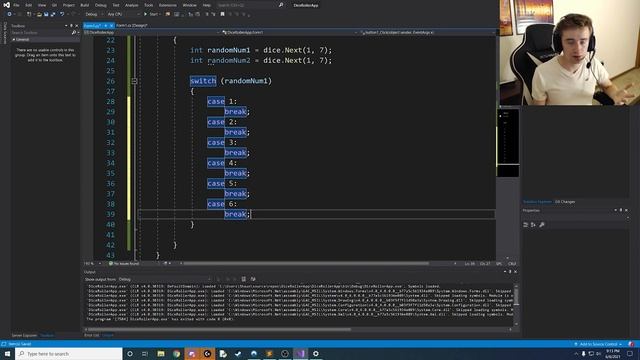Click the Categorized icon in Properties panel
Image resolution: width=640 pixels, height=360 pixels.
click(x=526, y=224)
